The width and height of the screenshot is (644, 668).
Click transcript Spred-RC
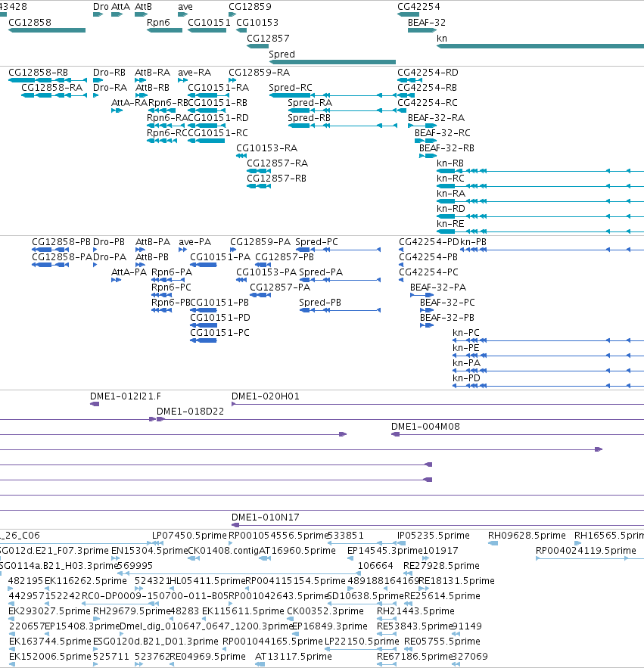coord(333,95)
